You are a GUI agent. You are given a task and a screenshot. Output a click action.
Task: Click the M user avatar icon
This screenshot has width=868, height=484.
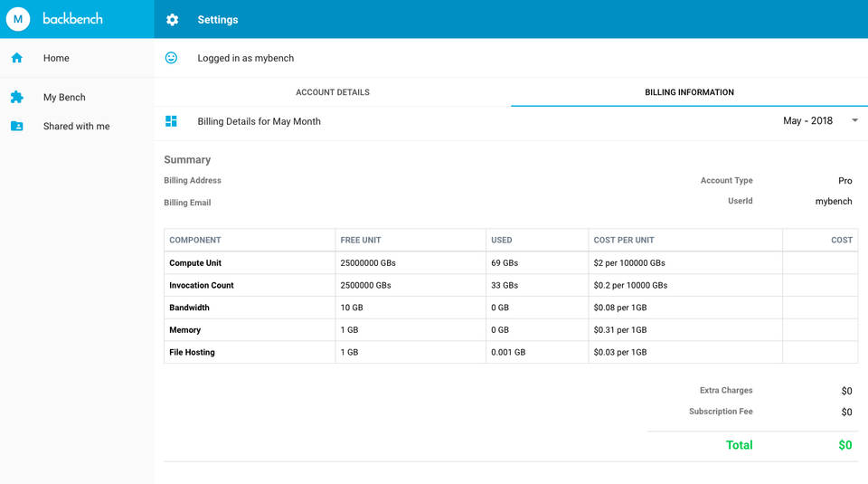[x=18, y=19]
